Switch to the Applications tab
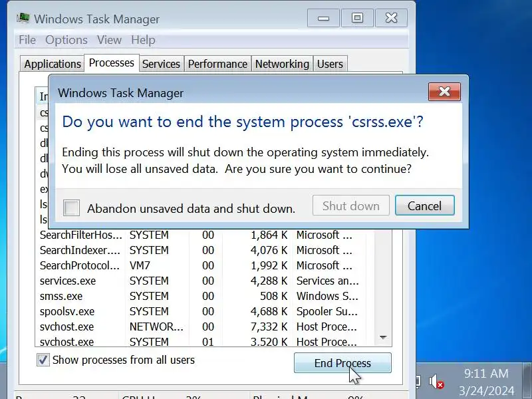The image size is (532, 399). click(53, 64)
